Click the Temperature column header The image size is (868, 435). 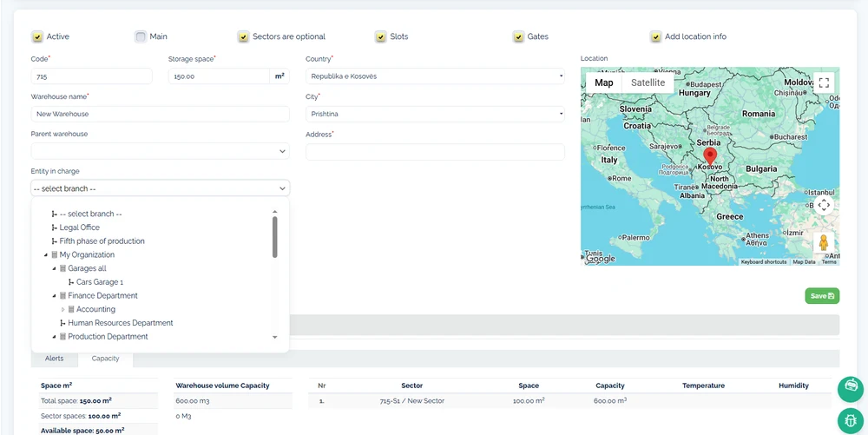coord(703,386)
